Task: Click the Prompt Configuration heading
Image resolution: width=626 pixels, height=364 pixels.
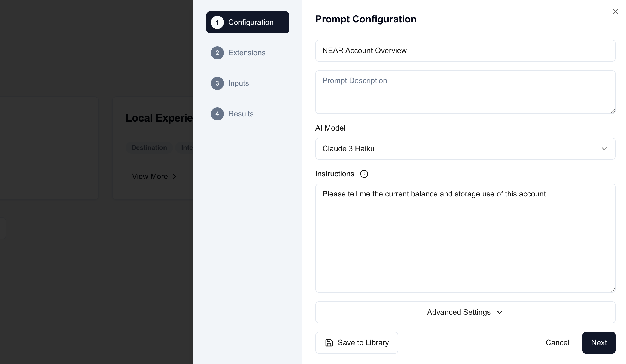Action: pos(366,19)
